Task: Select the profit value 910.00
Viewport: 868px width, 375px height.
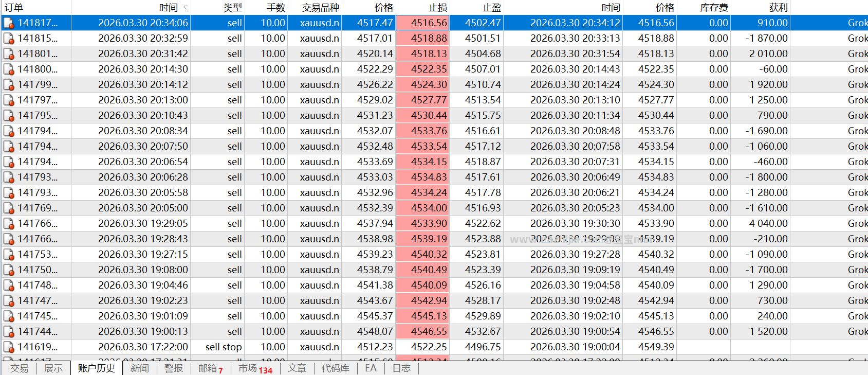Action: 772,23
